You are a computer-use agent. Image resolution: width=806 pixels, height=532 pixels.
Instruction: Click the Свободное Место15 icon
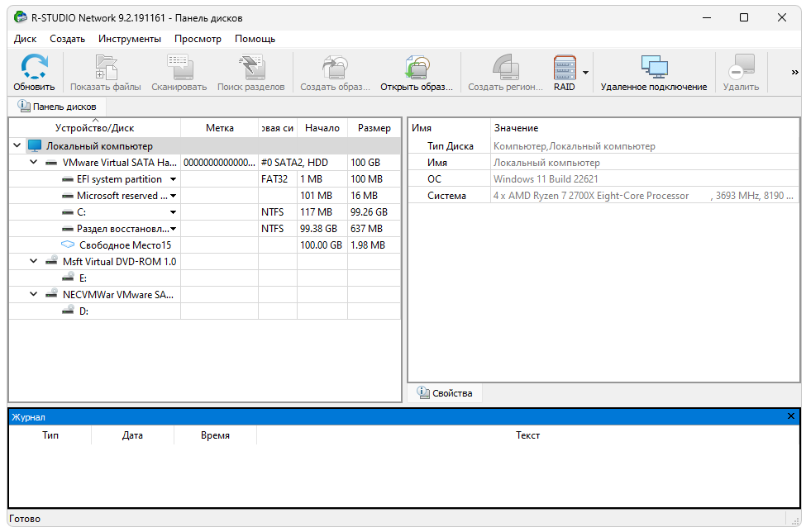tap(68, 245)
